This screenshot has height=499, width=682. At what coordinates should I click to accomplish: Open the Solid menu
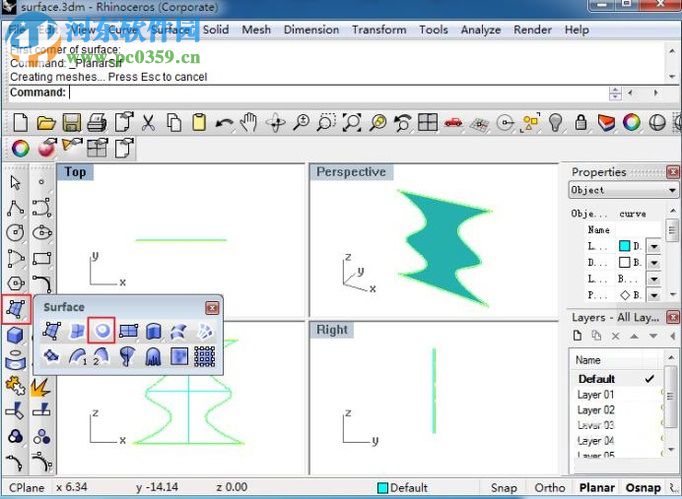[x=216, y=30]
